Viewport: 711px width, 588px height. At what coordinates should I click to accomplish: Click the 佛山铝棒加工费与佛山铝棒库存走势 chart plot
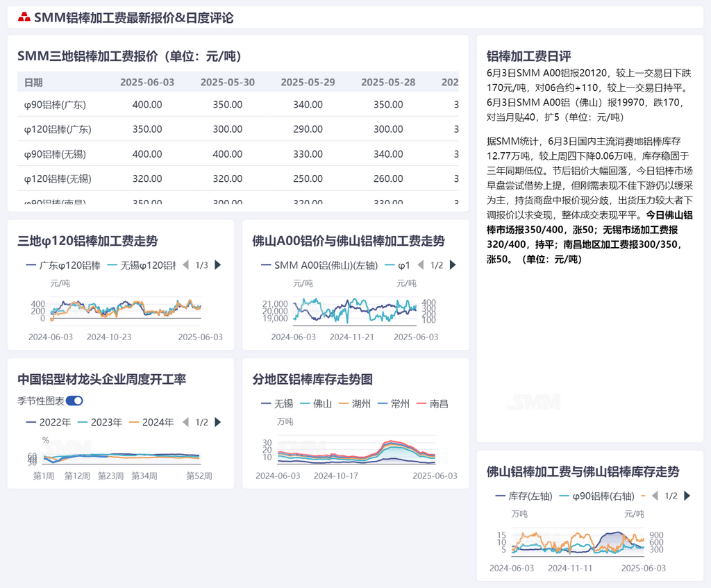click(x=578, y=543)
